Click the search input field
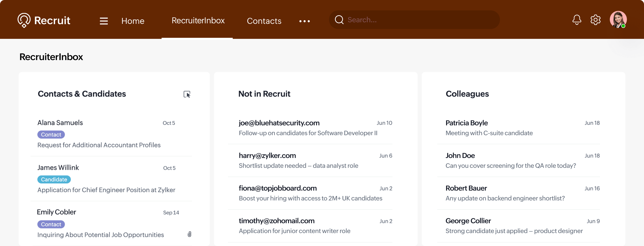 tap(414, 19)
